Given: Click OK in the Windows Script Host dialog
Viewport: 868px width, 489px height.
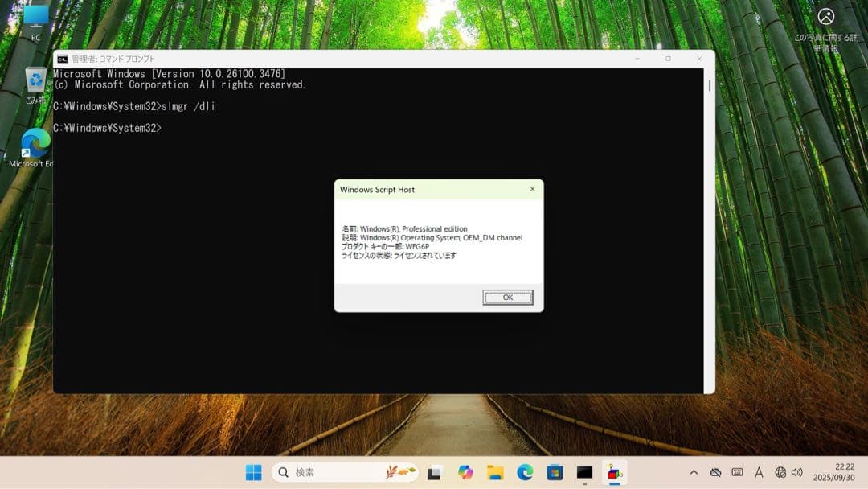Looking at the screenshot, I should click(507, 298).
